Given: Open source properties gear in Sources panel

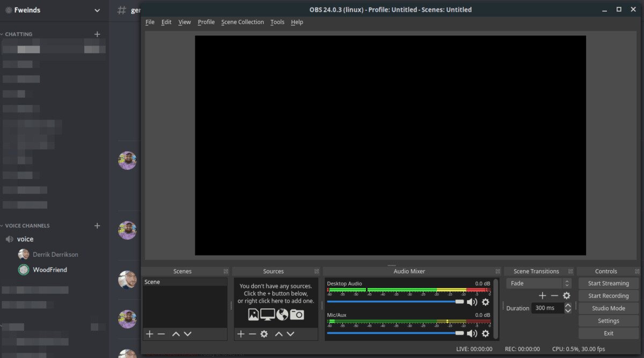Looking at the screenshot, I should pyautogui.click(x=264, y=334).
